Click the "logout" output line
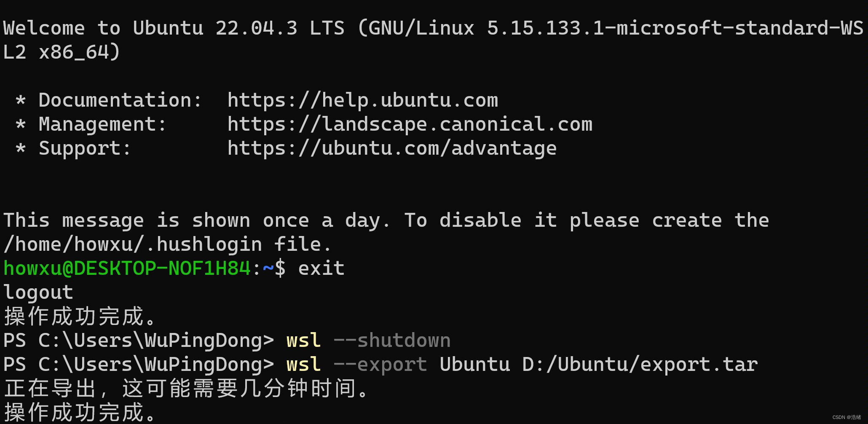Viewport: 868px width, 424px height. [38, 293]
